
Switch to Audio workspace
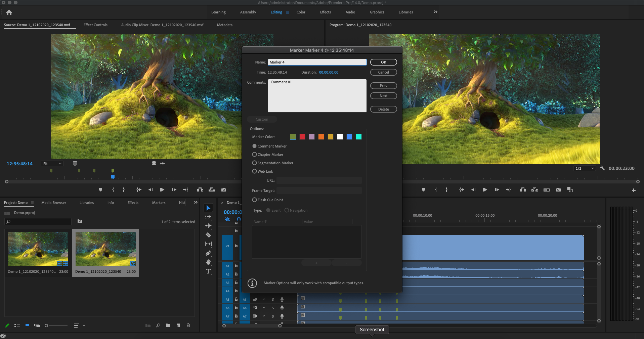click(x=350, y=12)
